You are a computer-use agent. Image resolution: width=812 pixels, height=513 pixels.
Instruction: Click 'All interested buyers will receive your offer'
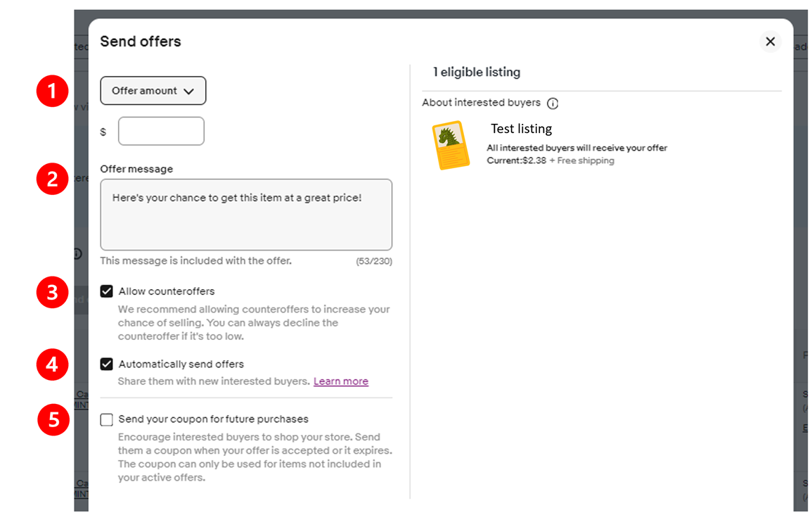point(577,148)
